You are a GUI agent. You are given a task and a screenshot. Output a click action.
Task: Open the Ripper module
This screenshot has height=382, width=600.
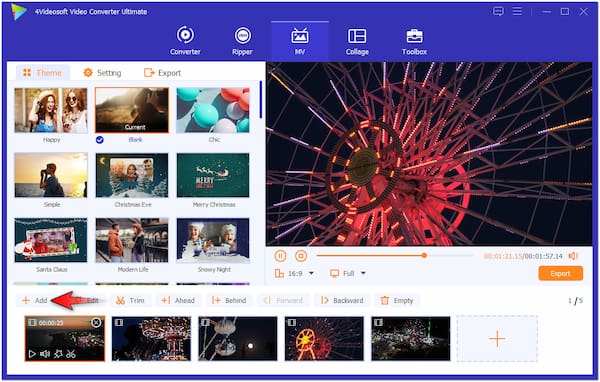[x=243, y=41]
